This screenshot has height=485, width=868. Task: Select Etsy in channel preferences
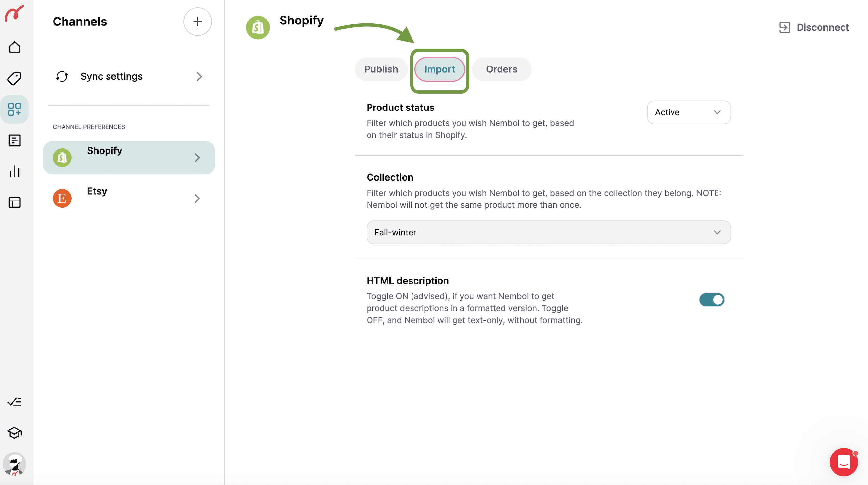(129, 198)
